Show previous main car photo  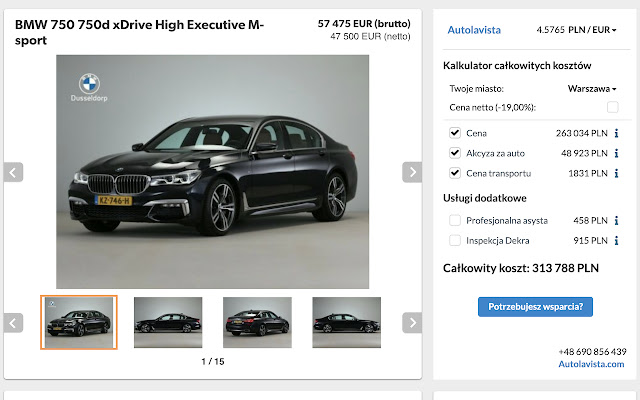coord(13,172)
